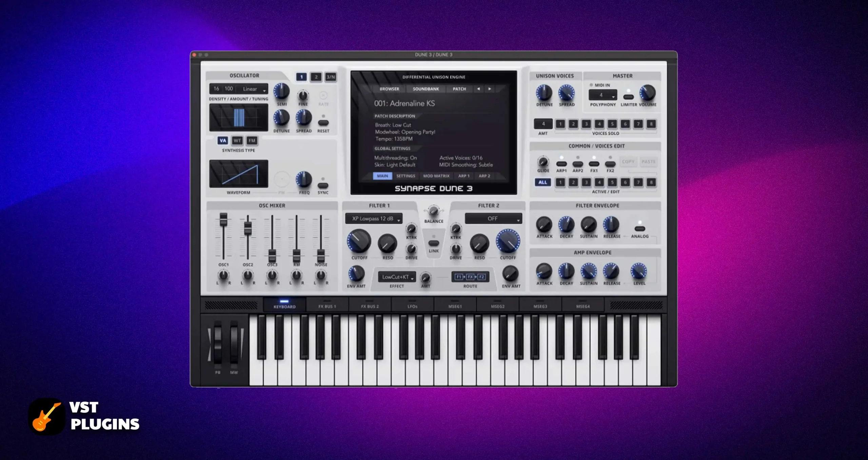Toggle the oscillator SYNC switch

point(323,185)
